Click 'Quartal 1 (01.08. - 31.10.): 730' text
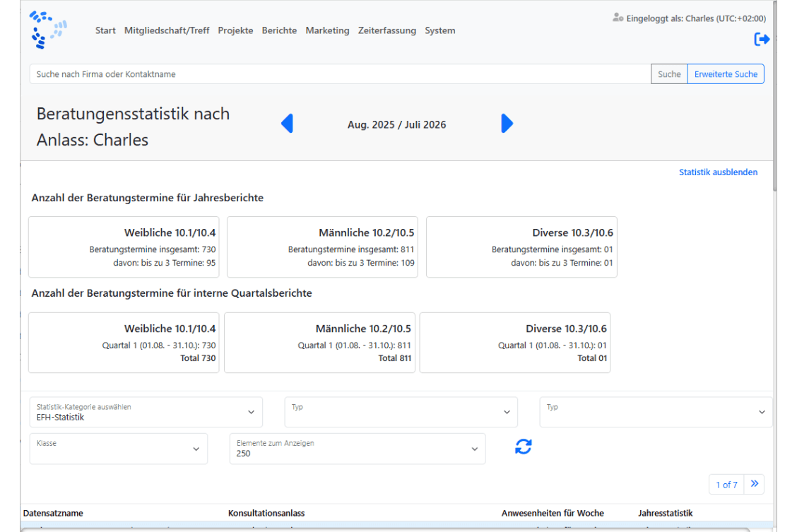797x532 pixels. (x=158, y=345)
